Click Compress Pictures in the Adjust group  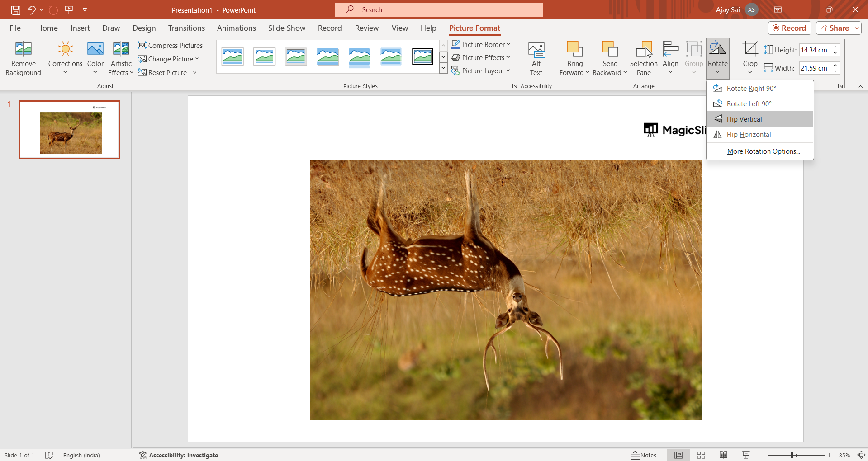point(170,45)
